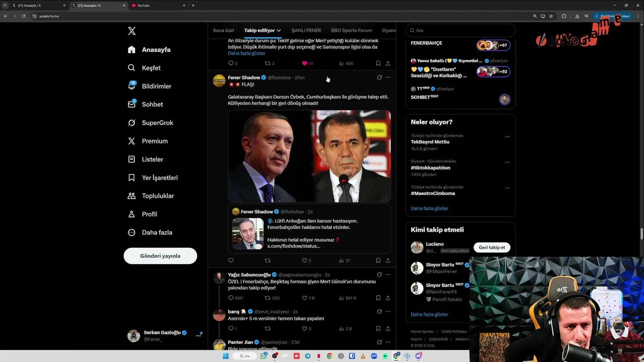Bookmark the top tweet with 466 views

pos(378,63)
